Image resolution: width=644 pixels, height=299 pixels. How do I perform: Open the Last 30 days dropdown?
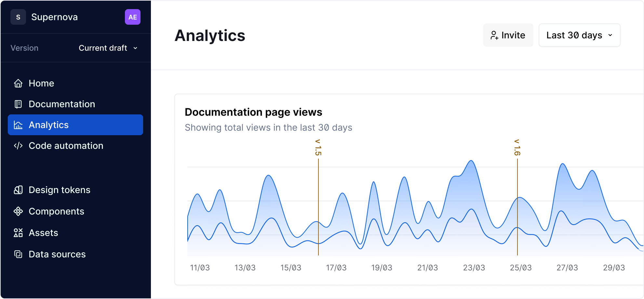[x=579, y=35]
